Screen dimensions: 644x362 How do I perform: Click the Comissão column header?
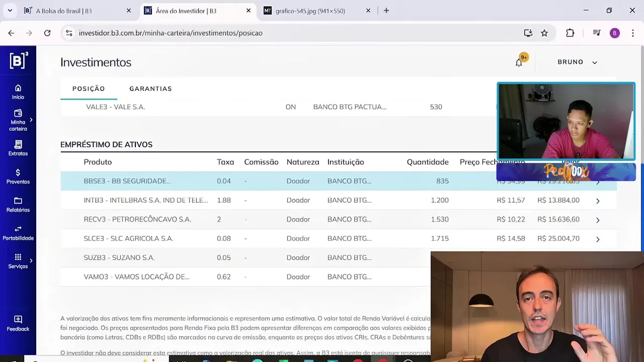click(x=261, y=162)
